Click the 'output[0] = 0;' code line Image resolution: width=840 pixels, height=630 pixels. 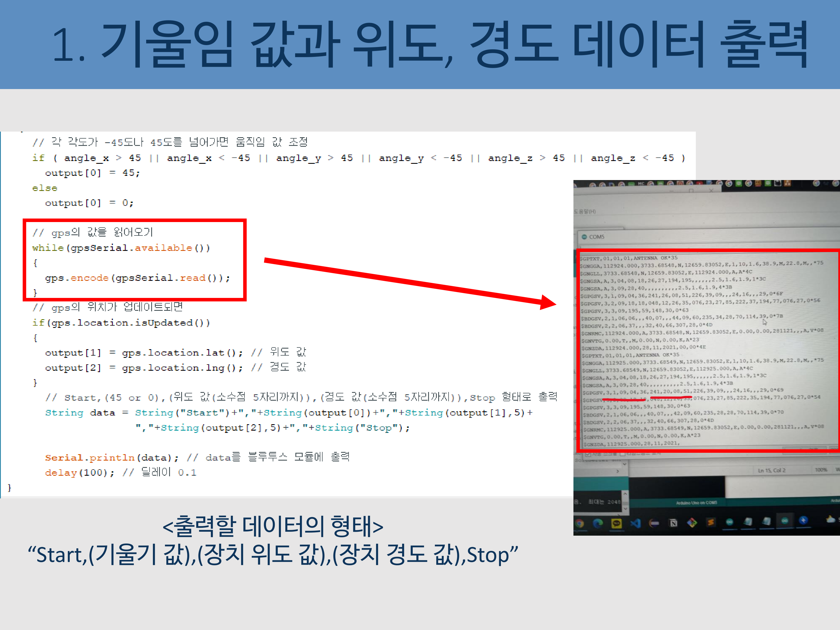[89, 203]
